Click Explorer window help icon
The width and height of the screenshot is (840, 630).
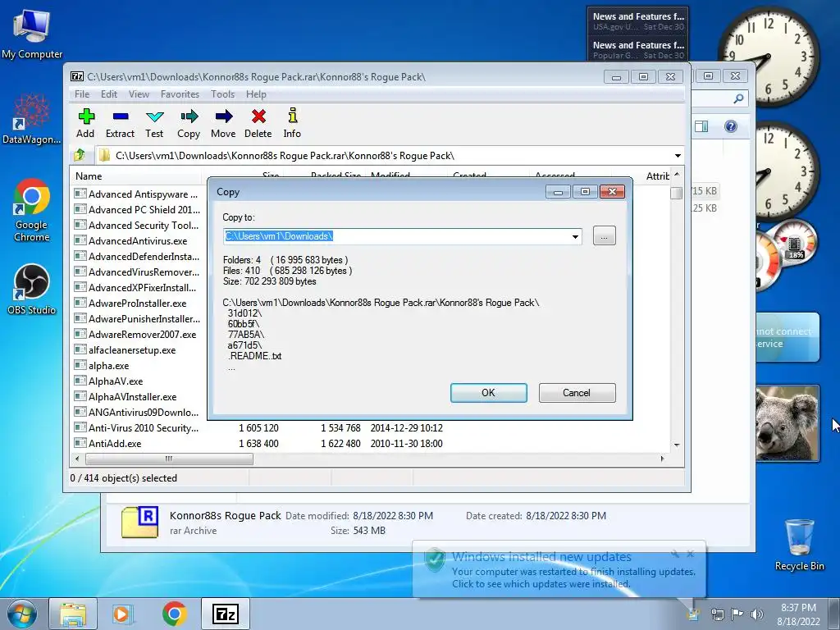pyautogui.click(x=731, y=126)
